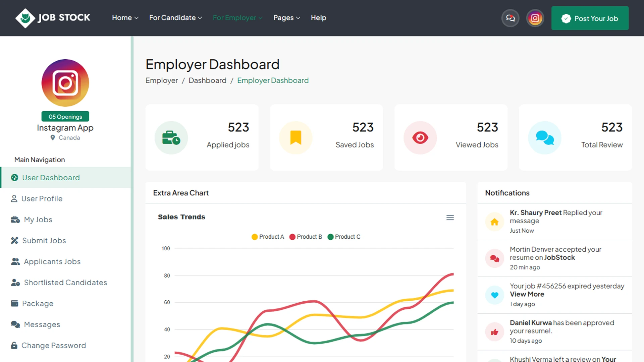Click the Total Review label
Viewport: 644px width, 362px height.
click(x=602, y=145)
